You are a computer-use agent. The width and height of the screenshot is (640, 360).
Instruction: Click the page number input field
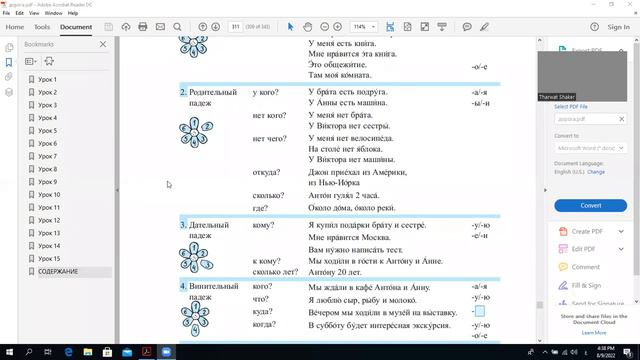click(x=236, y=27)
